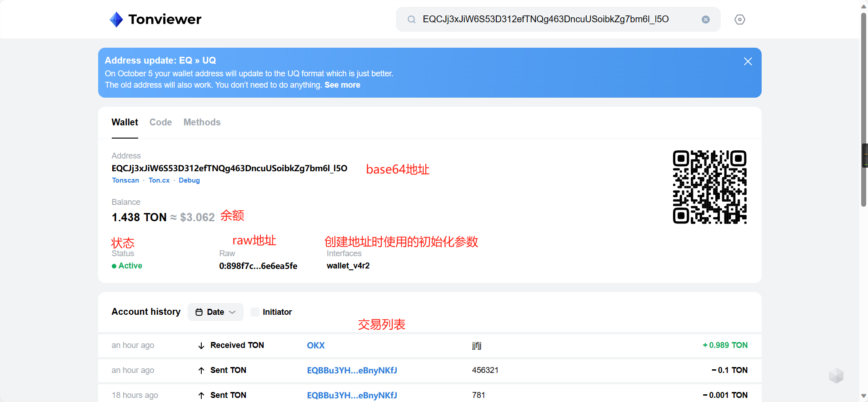Click the wallet QR code

pyautogui.click(x=709, y=187)
